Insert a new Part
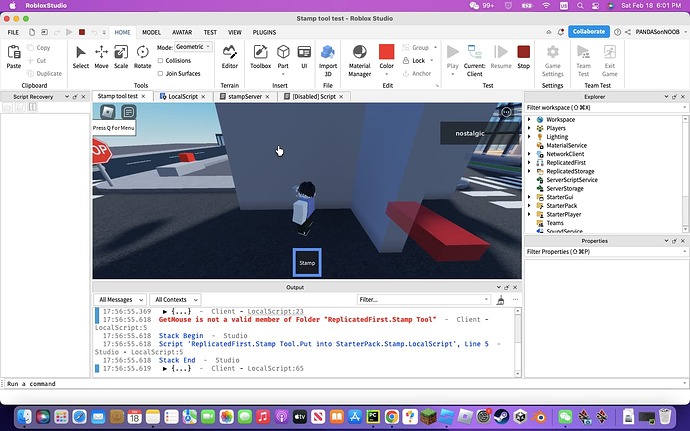The height and width of the screenshot is (431, 690). pos(283,57)
